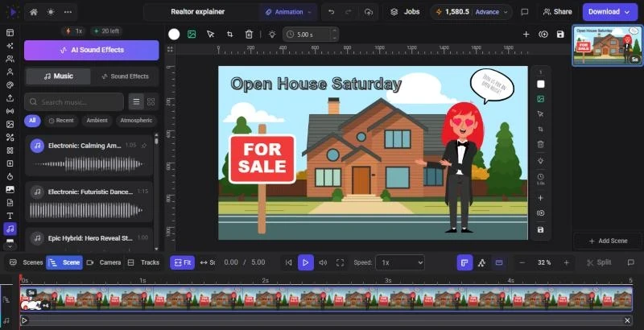Click the redo arrow
The image size is (644, 330).
[349, 12]
